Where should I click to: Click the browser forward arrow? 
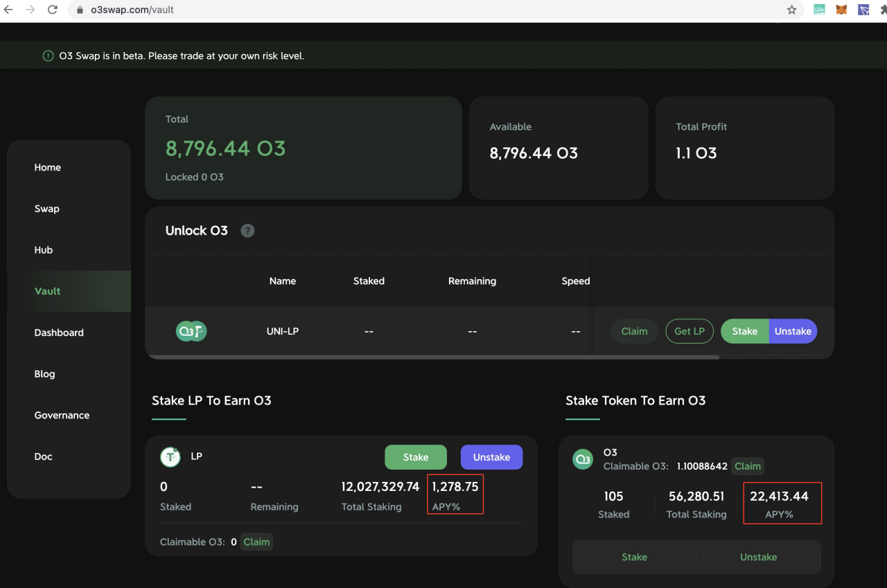tap(30, 10)
